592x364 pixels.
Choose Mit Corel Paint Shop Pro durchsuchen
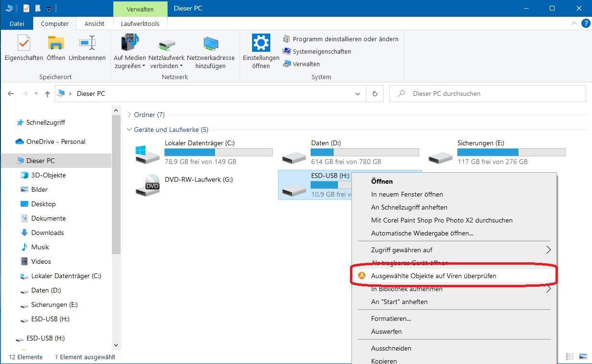point(442,220)
